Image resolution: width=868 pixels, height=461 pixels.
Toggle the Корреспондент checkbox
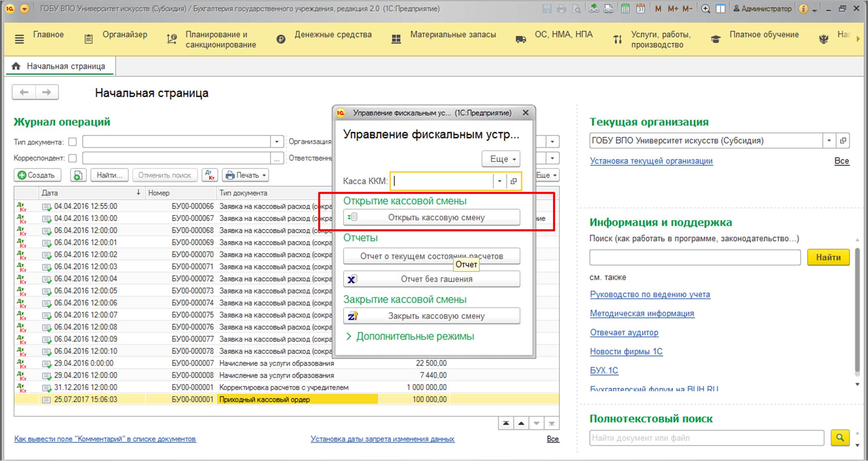coord(73,158)
